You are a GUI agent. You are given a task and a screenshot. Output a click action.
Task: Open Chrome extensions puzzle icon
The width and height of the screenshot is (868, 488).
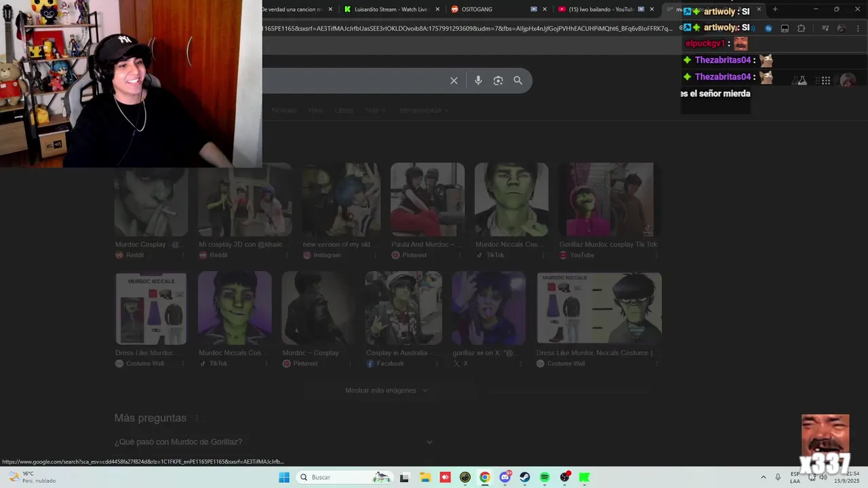tap(802, 28)
